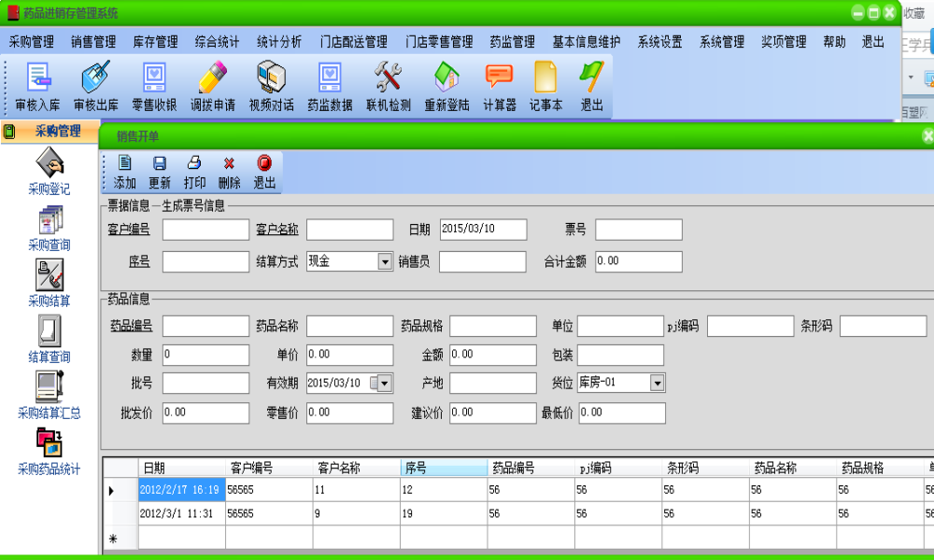
Task: Click the 日期 column header in grid
Action: 182,468
